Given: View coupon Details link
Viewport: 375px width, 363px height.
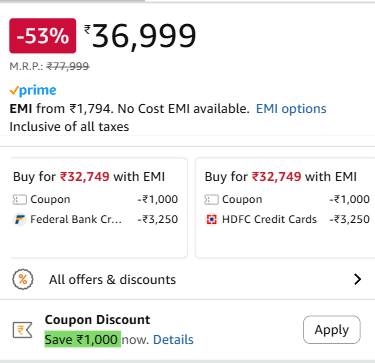Looking at the screenshot, I should [x=173, y=340].
